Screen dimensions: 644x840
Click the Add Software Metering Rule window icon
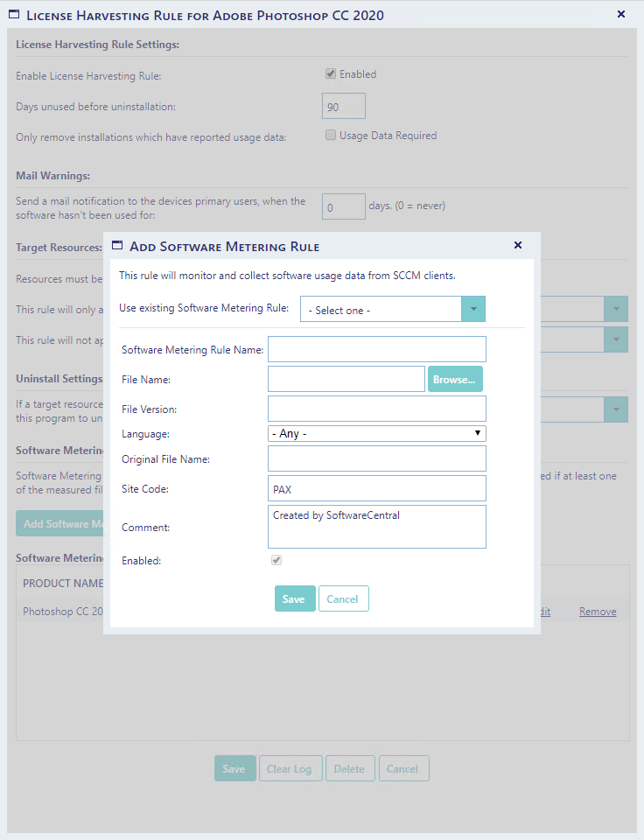point(117,247)
